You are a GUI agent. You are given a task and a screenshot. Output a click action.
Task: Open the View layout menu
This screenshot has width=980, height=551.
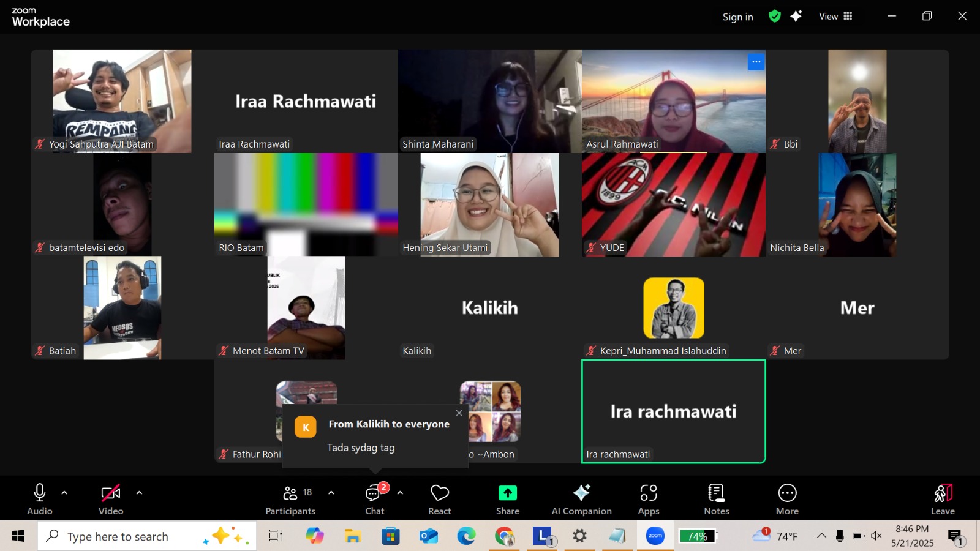[835, 17]
